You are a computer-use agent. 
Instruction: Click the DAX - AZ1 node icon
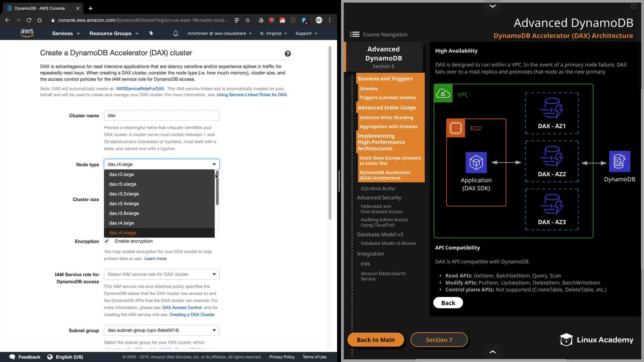coord(552,108)
